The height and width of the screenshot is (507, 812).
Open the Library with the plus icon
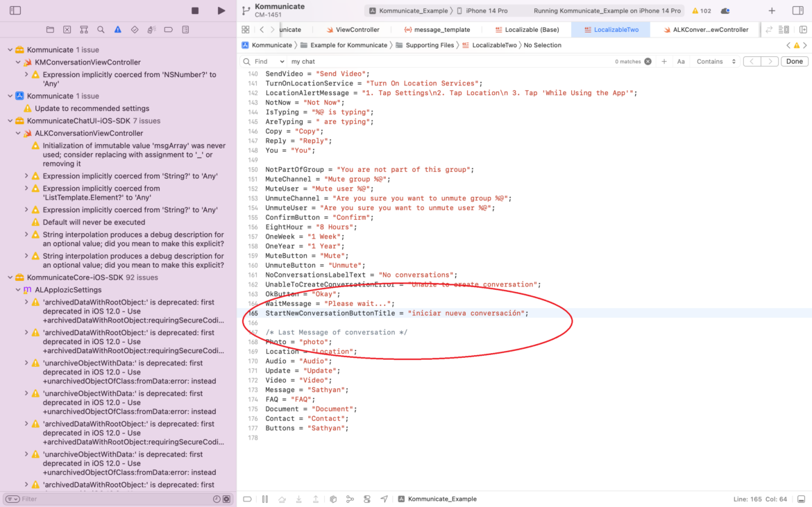point(770,10)
